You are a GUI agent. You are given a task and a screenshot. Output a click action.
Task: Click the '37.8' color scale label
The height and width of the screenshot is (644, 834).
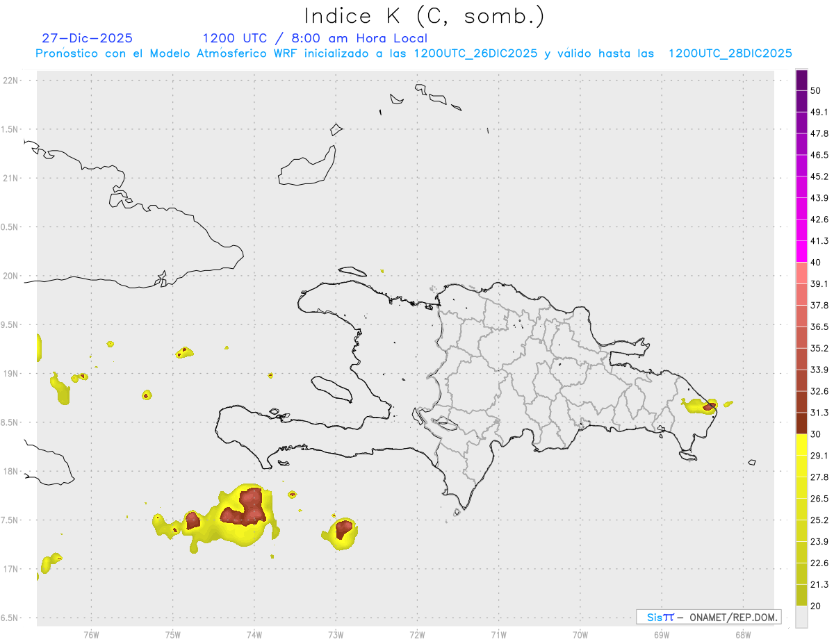pos(819,305)
